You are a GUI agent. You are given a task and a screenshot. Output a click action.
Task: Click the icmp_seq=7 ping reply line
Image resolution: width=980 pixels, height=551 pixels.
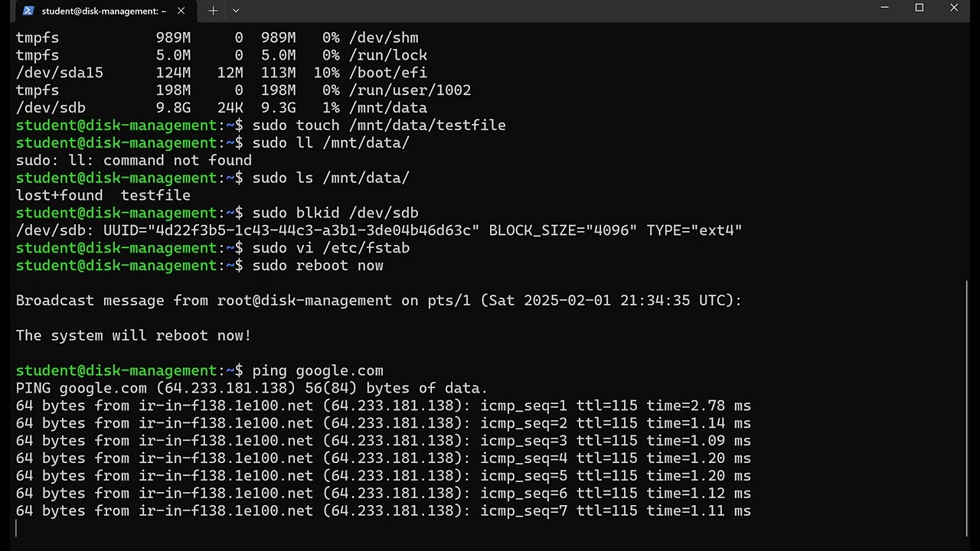[383, 511]
